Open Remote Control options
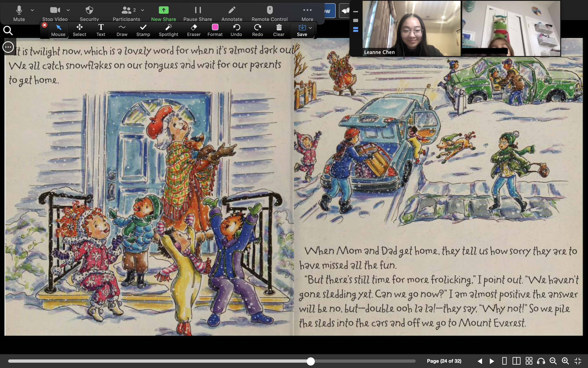 [x=269, y=13]
